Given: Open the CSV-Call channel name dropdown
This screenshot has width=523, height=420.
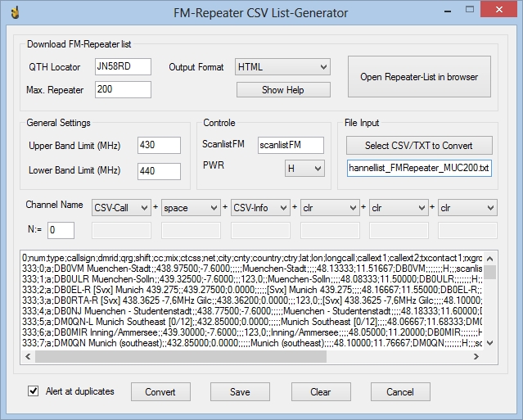Looking at the screenshot, I should pos(121,208).
